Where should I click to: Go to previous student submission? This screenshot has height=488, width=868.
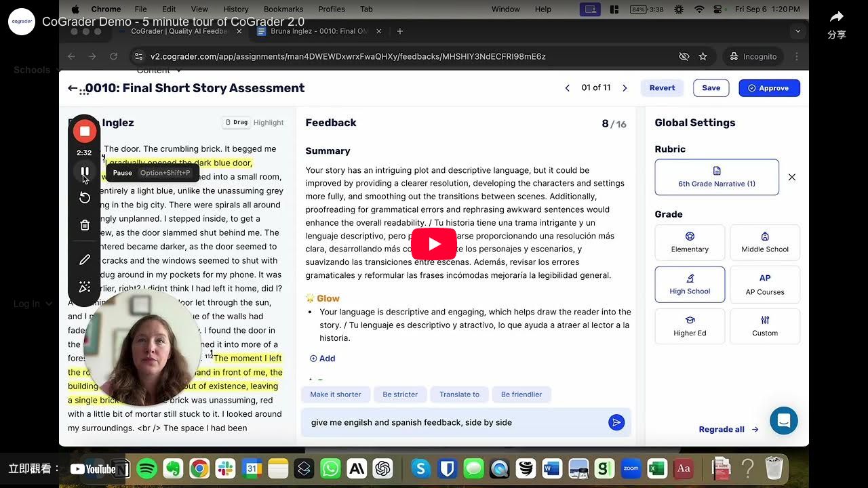click(568, 88)
